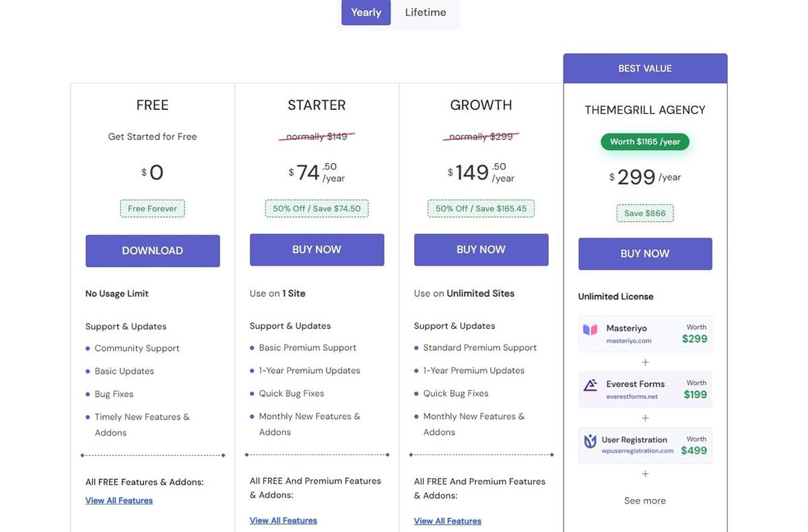Click the Save $866 badge
Image resolution: width=808 pixels, height=532 pixels.
tap(645, 213)
